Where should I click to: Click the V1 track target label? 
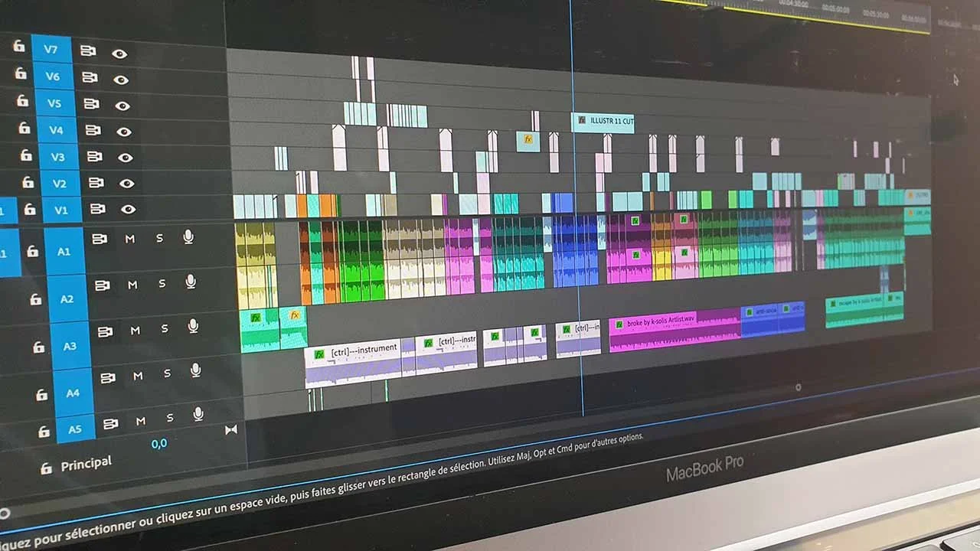click(62, 208)
